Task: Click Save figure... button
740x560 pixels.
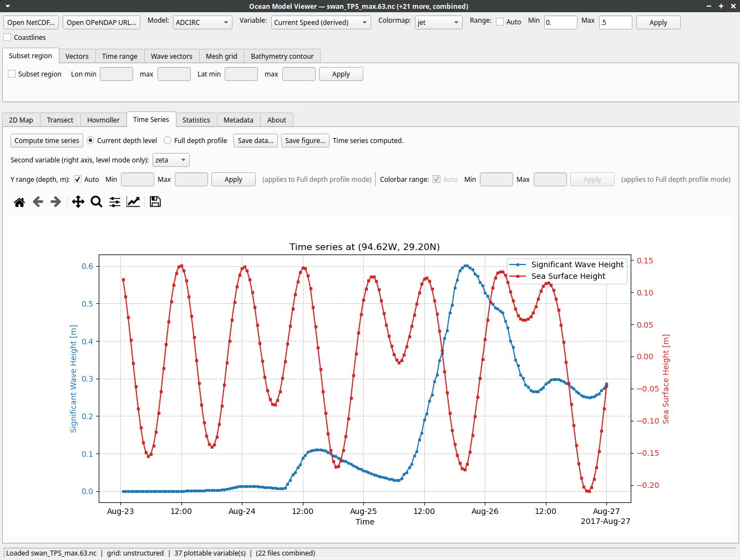Action: click(305, 140)
